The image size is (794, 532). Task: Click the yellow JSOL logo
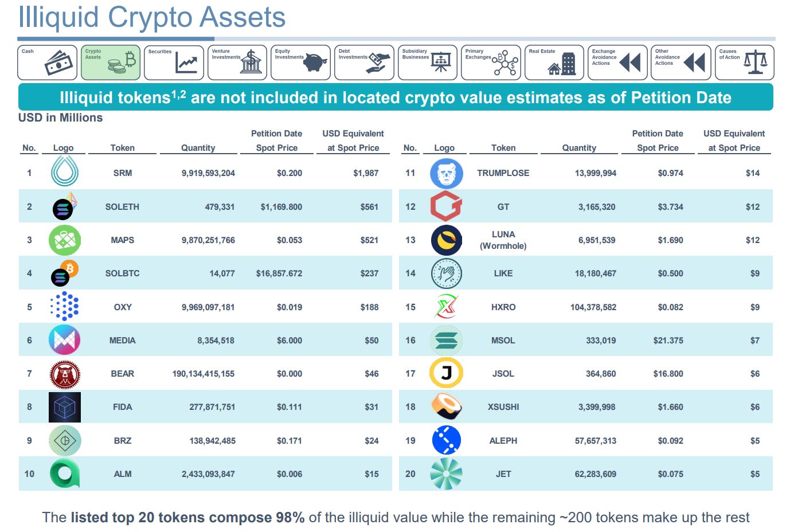click(446, 374)
